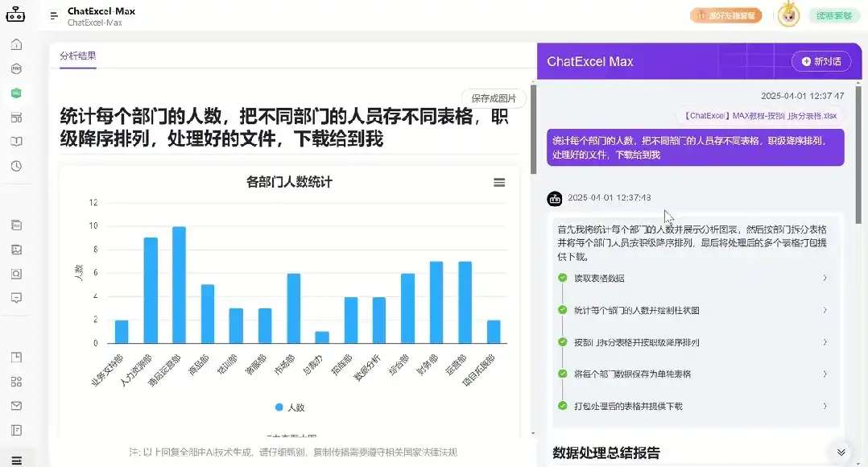Image resolution: width=868 pixels, height=467 pixels.
Task: Select the green MAX icon in the sidebar
Action: point(17,93)
